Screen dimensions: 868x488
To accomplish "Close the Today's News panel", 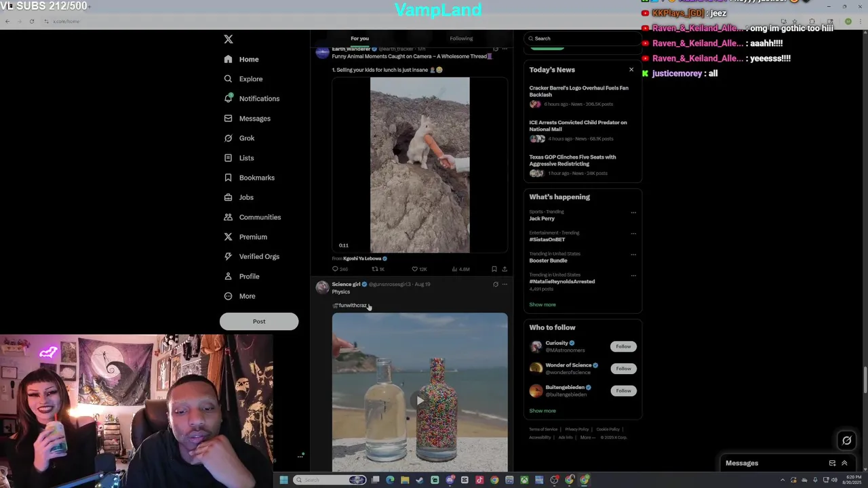I will click(x=631, y=70).
